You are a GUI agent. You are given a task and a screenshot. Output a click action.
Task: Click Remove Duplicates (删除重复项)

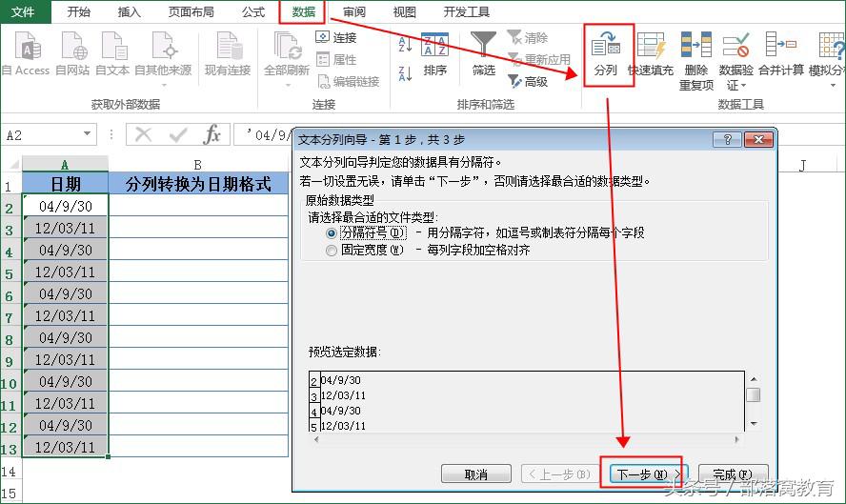pyautogui.click(x=696, y=61)
